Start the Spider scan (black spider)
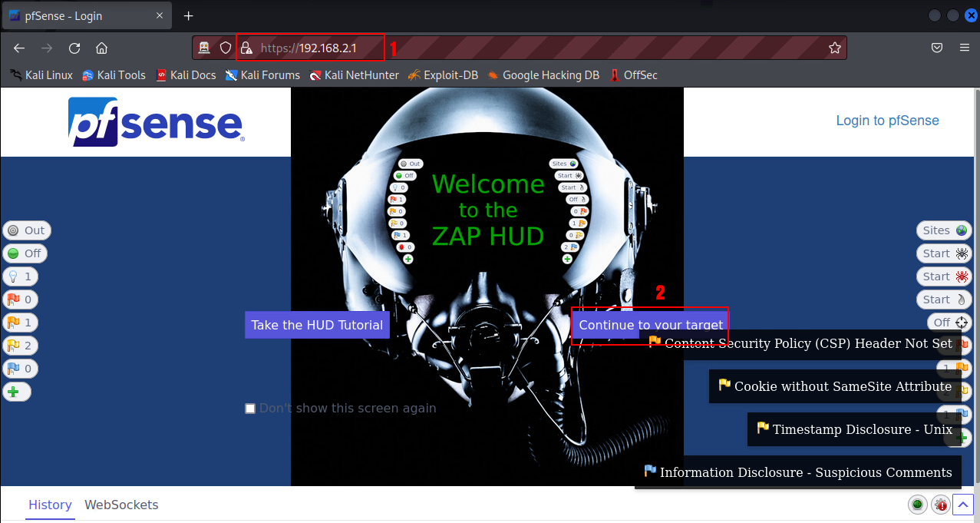This screenshot has width=980, height=523. point(945,253)
